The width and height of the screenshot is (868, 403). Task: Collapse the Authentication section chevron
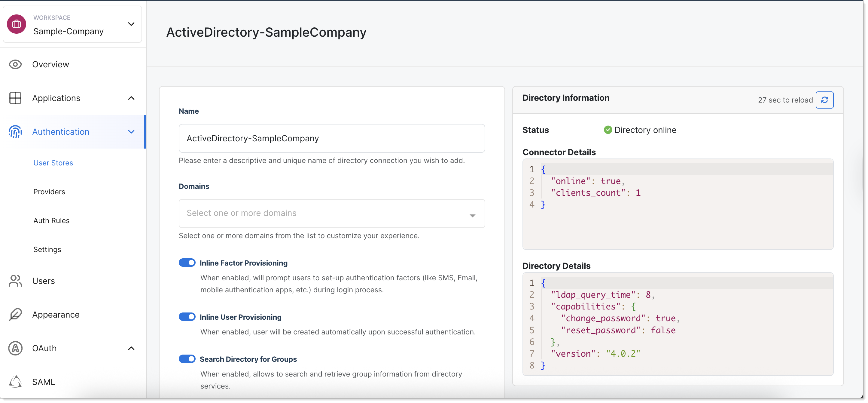tap(131, 132)
